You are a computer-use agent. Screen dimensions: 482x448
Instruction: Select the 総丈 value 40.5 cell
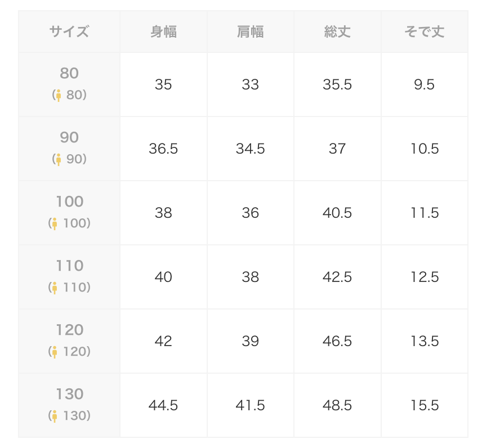click(x=337, y=213)
